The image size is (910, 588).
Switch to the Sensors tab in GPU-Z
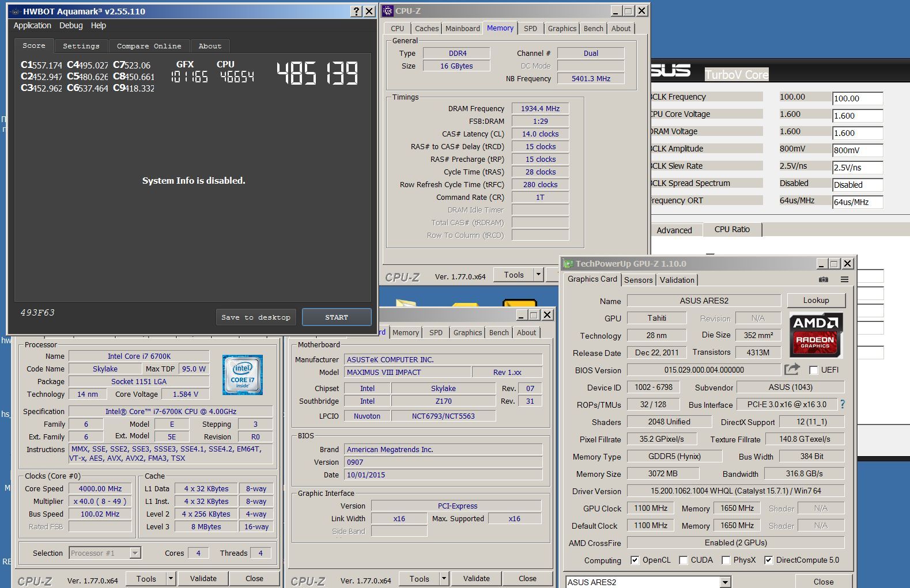pos(638,280)
